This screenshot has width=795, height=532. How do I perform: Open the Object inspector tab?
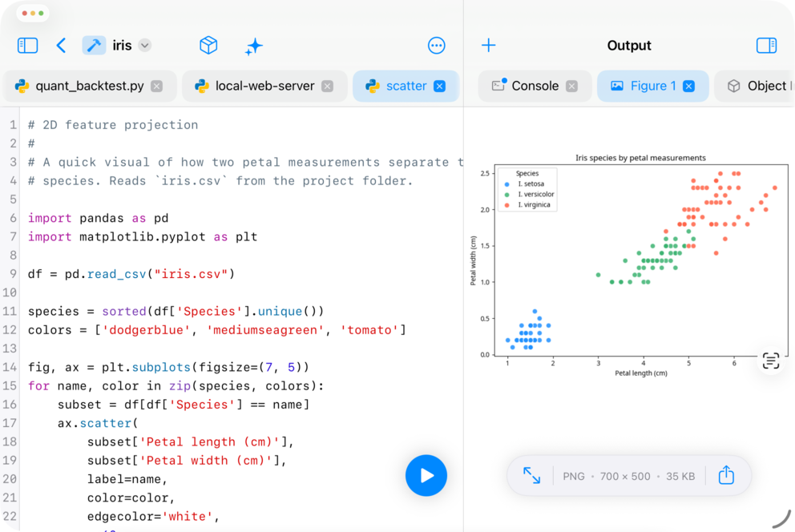point(756,87)
